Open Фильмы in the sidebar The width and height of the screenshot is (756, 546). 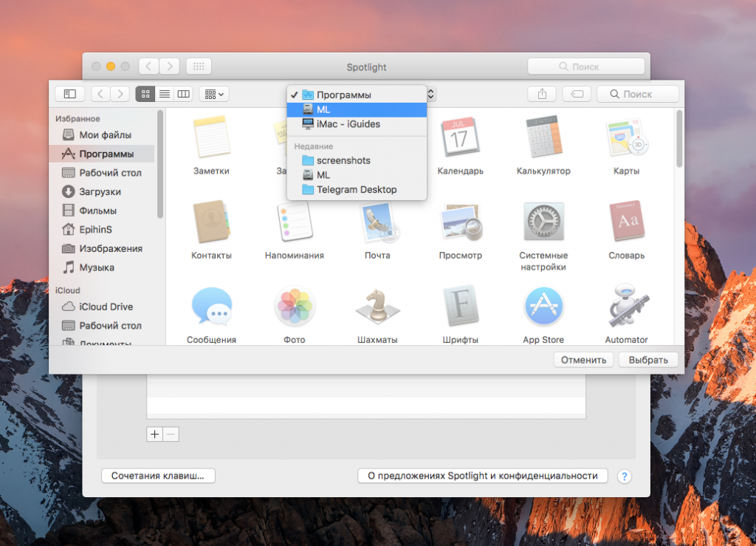click(102, 211)
